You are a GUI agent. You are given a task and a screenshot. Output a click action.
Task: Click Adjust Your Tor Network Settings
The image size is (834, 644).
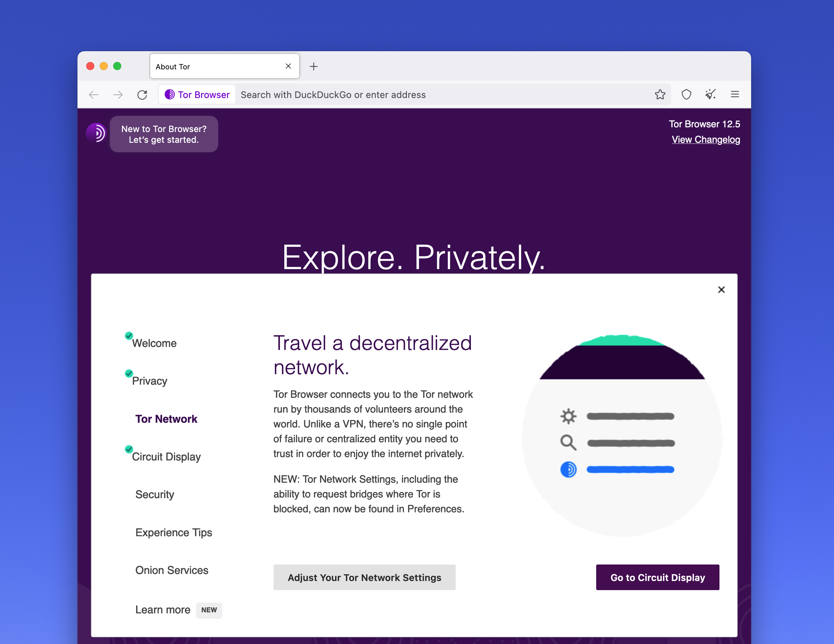pos(364,577)
